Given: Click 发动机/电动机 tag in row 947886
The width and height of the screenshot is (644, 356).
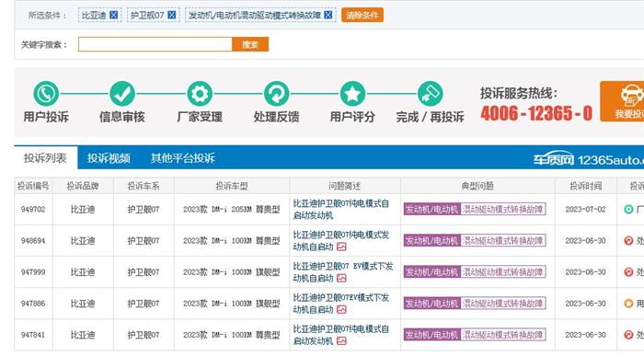Looking at the screenshot, I should 431,304.
